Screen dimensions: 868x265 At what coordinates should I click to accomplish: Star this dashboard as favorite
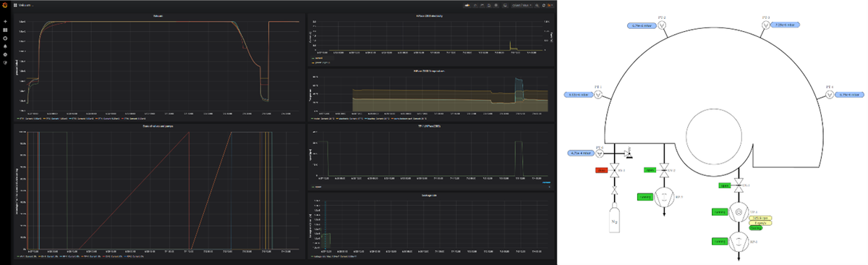(x=475, y=5)
